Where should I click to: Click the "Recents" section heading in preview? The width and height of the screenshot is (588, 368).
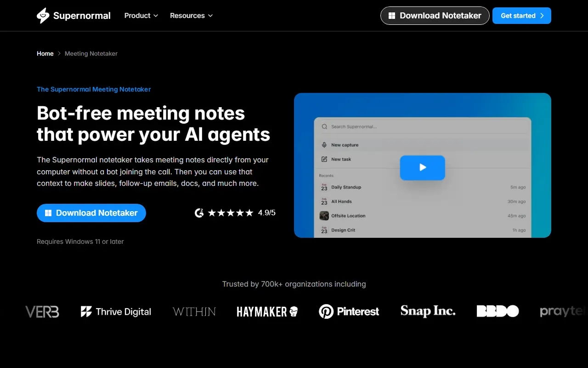(326, 176)
